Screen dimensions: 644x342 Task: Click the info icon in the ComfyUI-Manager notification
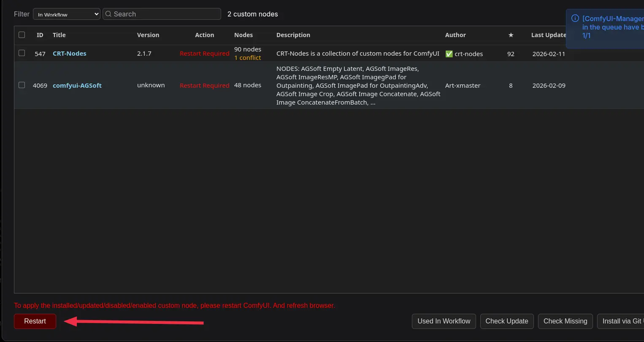click(x=575, y=18)
